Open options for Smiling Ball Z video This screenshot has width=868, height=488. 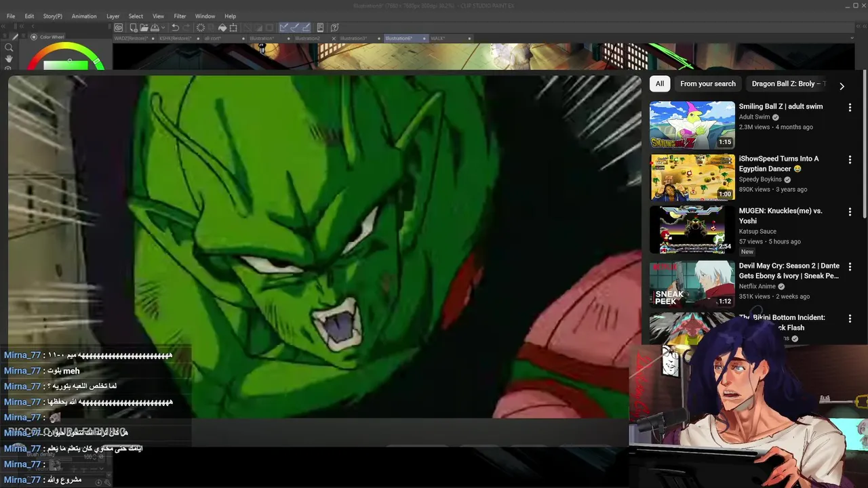(850, 107)
